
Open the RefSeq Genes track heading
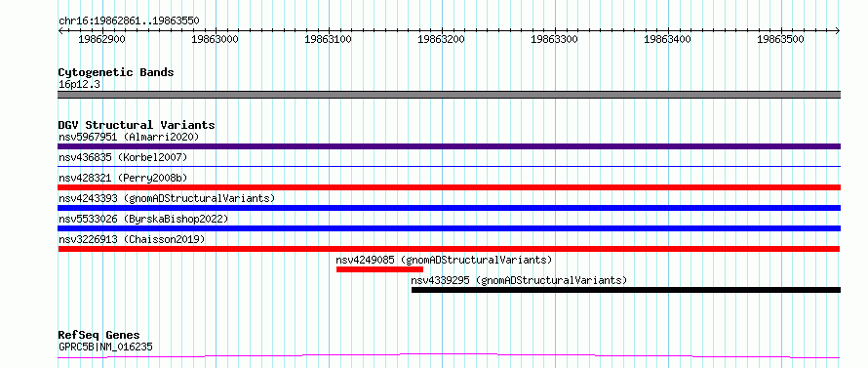99,336
